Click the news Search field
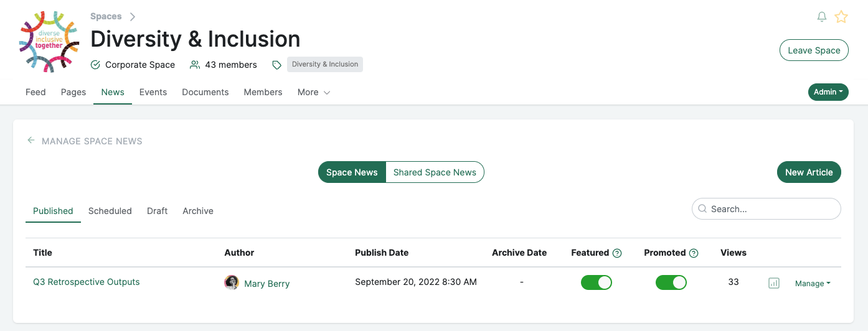868x331 pixels. click(772, 209)
